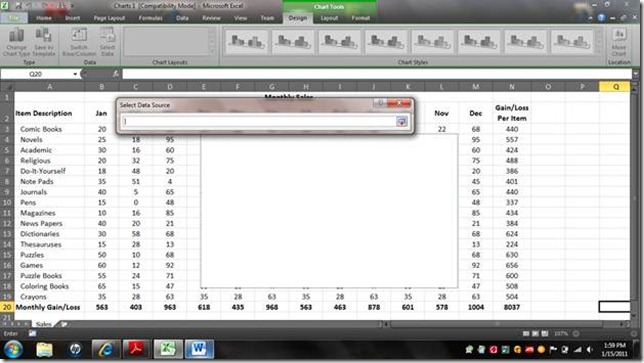Click the Page Layout view status icon
This screenshot has height=363, width=644.
[x=535, y=334]
